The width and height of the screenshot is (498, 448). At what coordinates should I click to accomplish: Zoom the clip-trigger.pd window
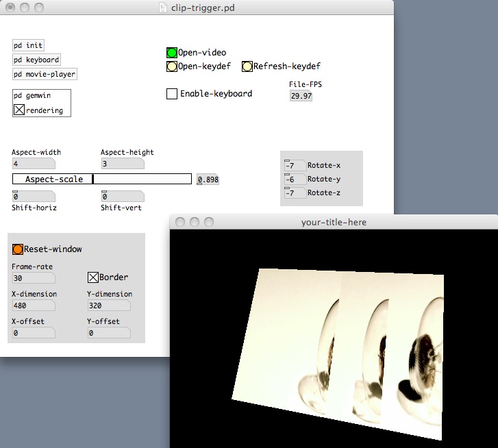pos(39,8)
